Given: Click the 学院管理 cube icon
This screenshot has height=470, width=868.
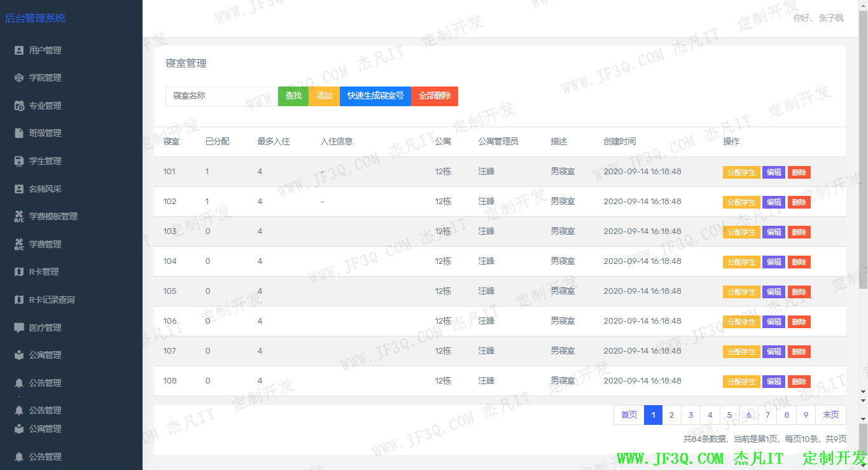Looking at the screenshot, I should 19,78.
